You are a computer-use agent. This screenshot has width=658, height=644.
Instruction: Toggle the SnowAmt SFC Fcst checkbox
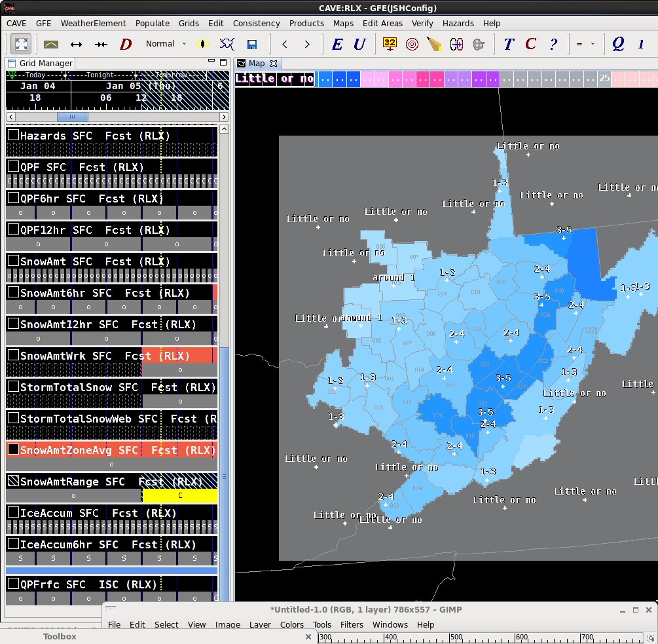(x=14, y=261)
